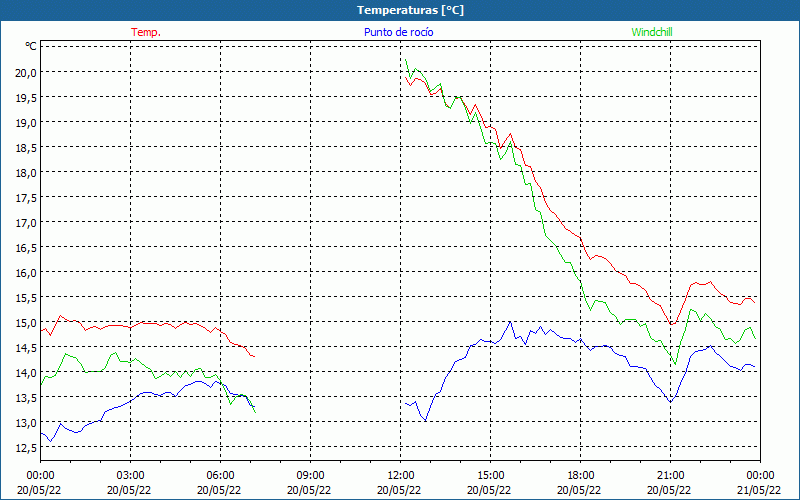800x500 pixels.
Task: Click the Temperaturas [°C] chart title
Action: point(410,10)
